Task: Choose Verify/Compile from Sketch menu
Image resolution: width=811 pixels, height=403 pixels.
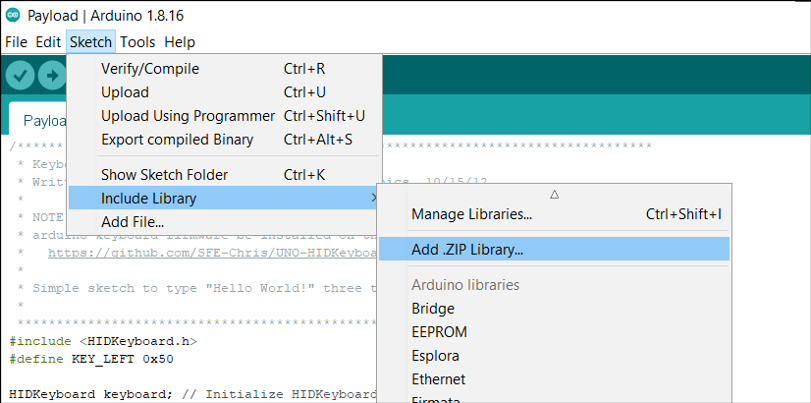Action: point(224,69)
